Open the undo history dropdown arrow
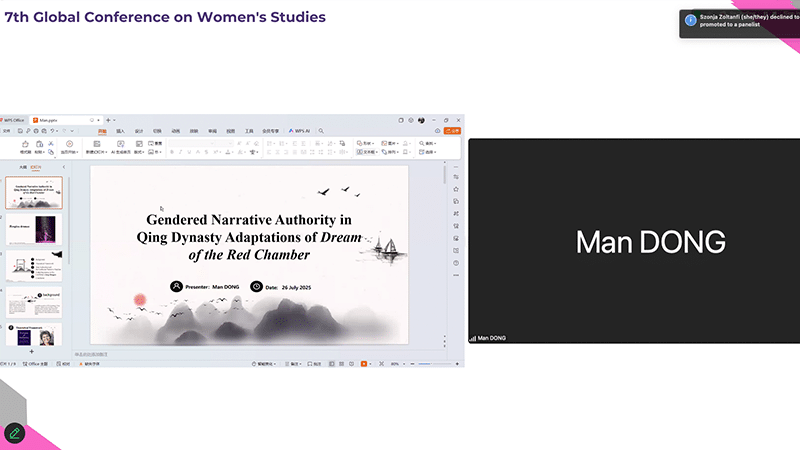The width and height of the screenshot is (800, 450). tap(55, 131)
